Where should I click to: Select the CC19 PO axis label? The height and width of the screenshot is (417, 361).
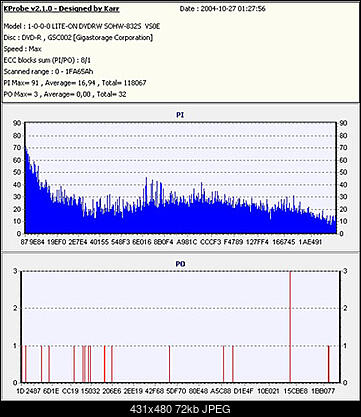[x=70, y=391]
